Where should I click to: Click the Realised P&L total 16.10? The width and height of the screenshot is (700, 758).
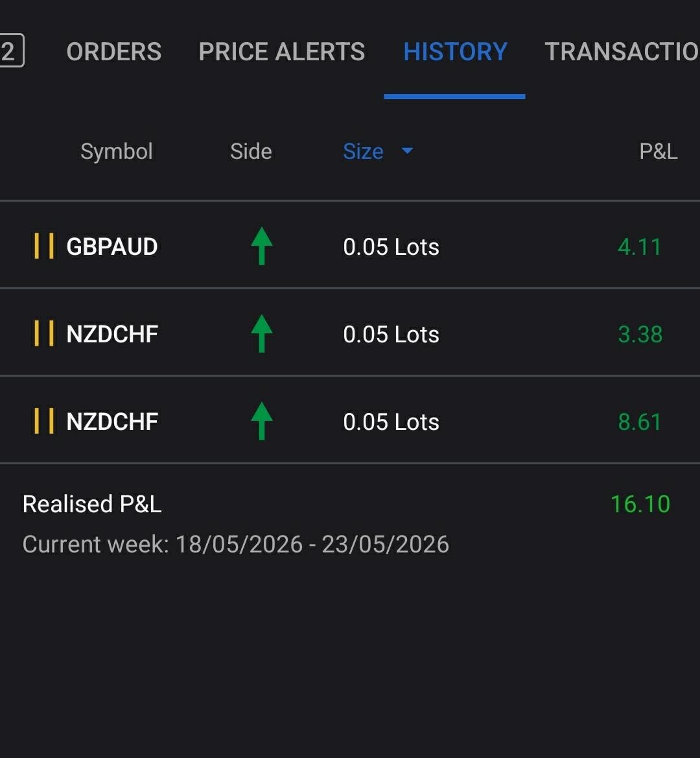click(x=640, y=504)
